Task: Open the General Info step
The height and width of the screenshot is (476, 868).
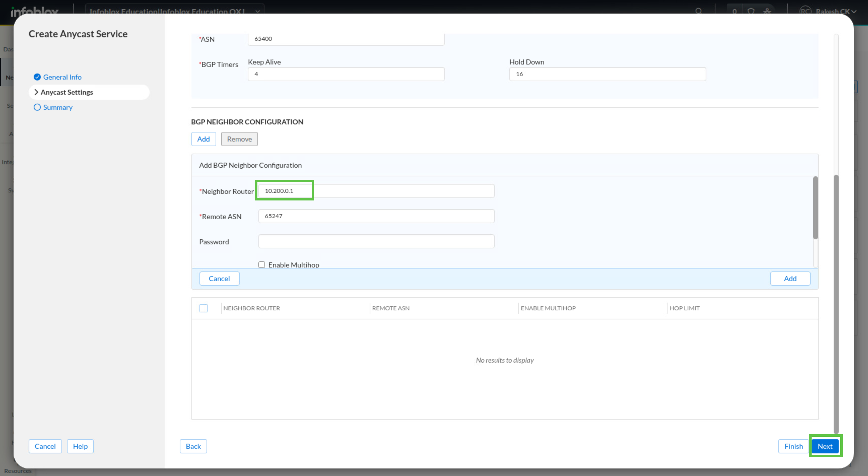Action: pyautogui.click(x=62, y=77)
